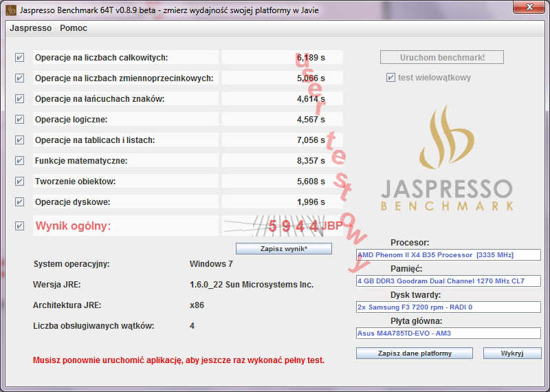Click the Jaspresso app icon in title bar

coord(10,10)
